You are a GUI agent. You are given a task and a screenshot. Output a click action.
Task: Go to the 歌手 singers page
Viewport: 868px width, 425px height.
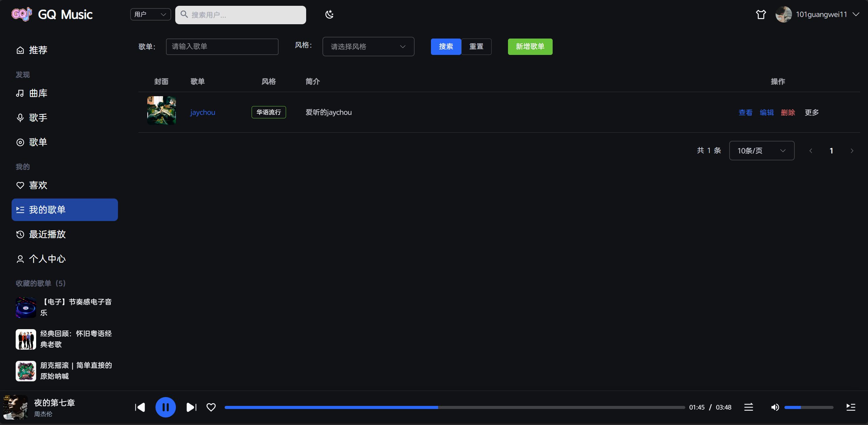pyautogui.click(x=38, y=118)
